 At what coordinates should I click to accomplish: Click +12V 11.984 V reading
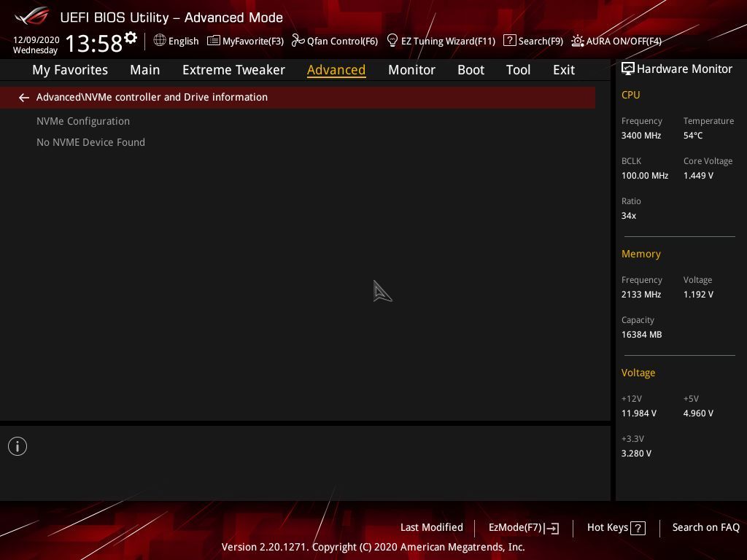[639, 413]
